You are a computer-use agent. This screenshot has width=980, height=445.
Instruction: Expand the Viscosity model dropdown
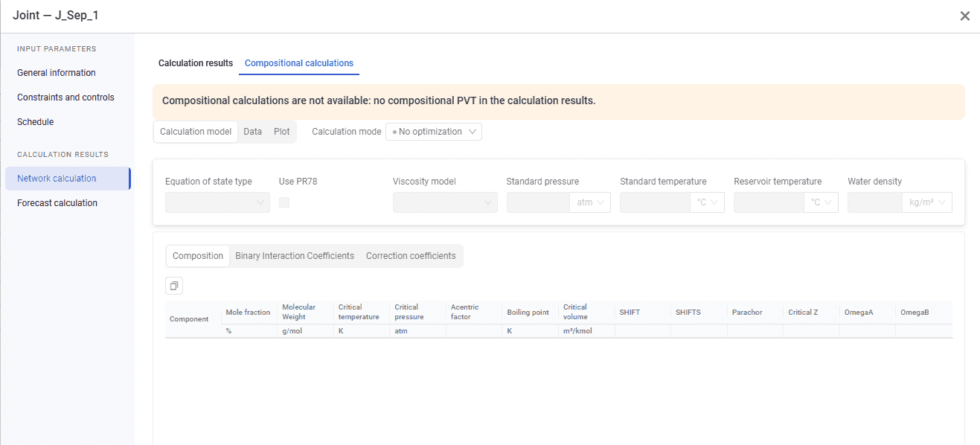445,202
